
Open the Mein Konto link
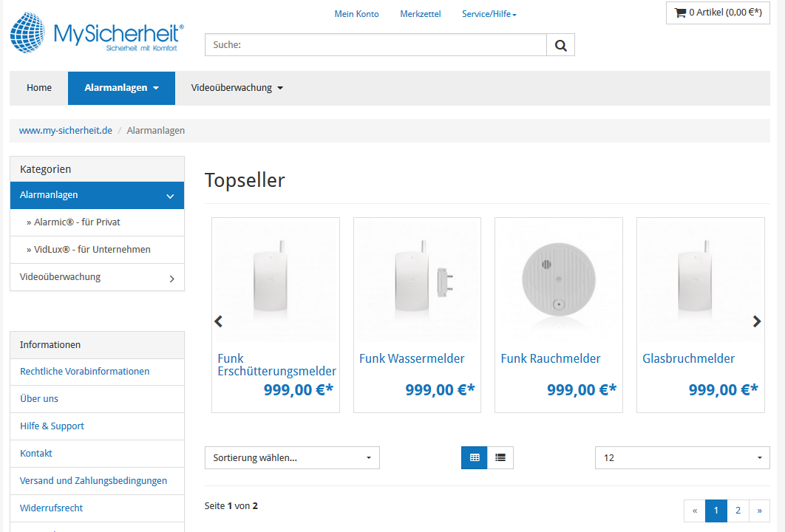356,14
